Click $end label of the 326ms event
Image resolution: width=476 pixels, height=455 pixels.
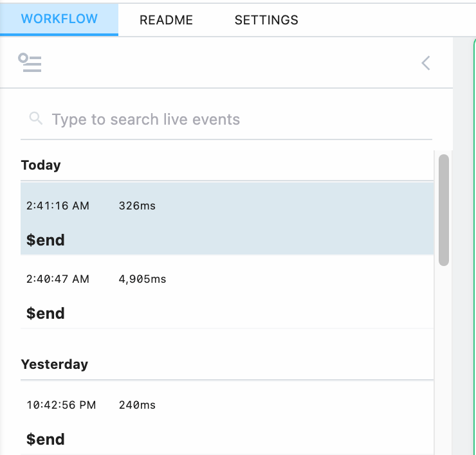(x=46, y=240)
